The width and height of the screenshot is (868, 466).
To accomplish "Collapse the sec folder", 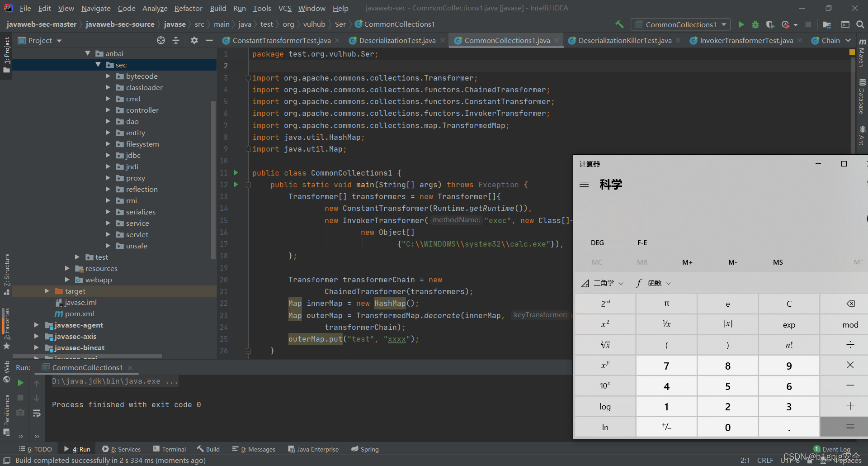I will click(x=98, y=65).
